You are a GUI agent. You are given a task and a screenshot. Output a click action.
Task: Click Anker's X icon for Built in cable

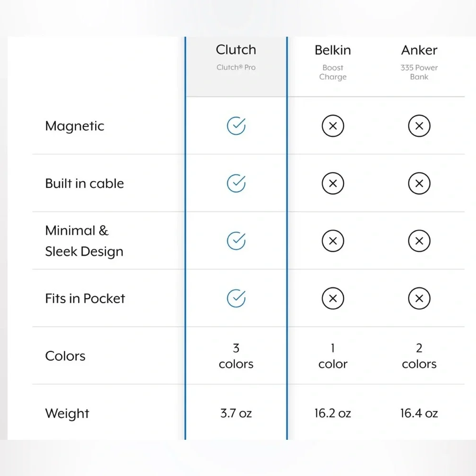point(419,183)
